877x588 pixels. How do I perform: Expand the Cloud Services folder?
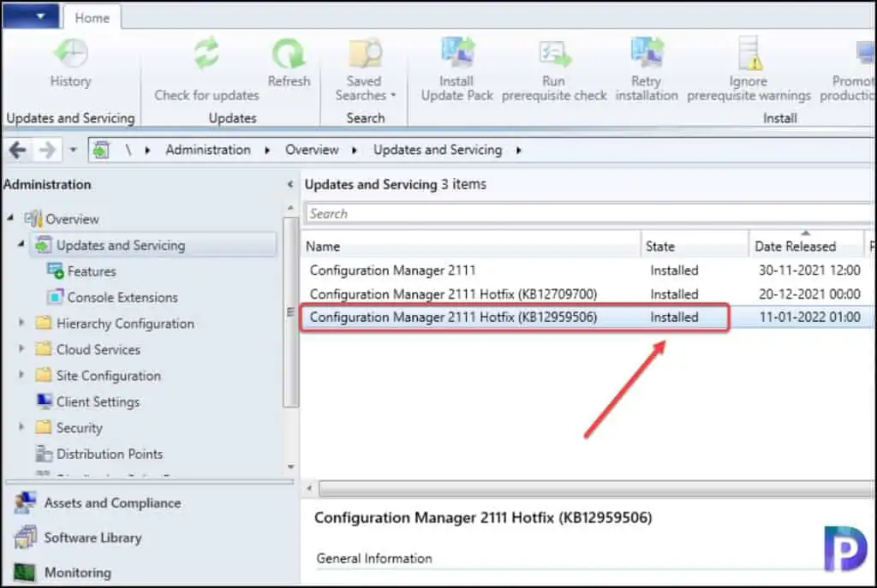coord(21,348)
